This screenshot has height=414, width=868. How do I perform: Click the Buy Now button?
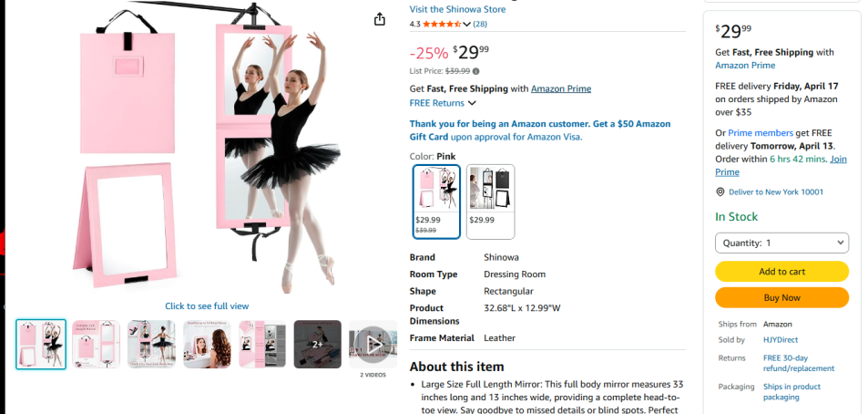click(x=781, y=297)
